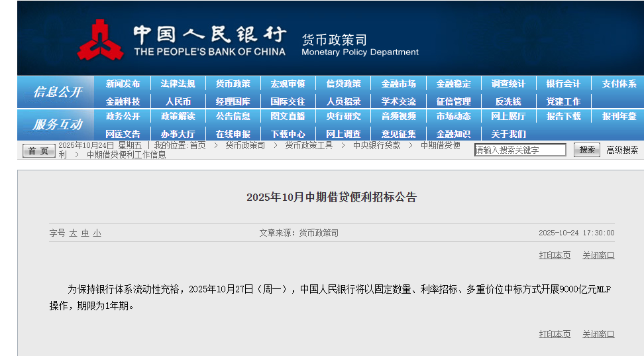Click 打印本页 above the article text
644x356 pixels.
click(555, 255)
